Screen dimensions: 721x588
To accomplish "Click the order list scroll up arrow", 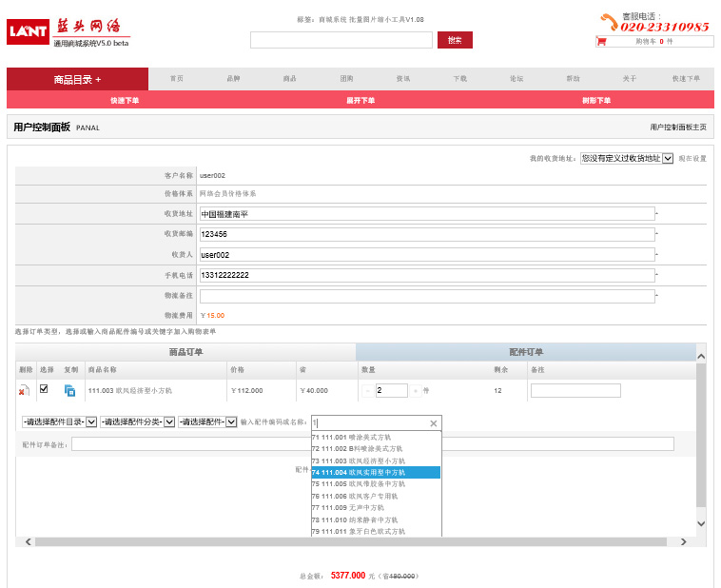I will click(x=701, y=356).
